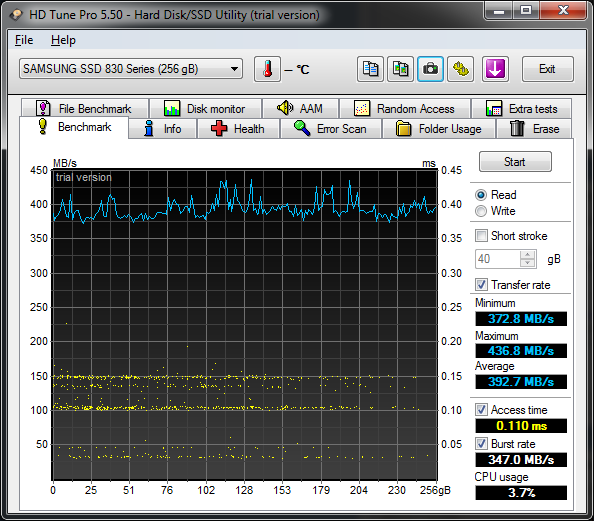Select the Write radio button
594x521 pixels.
481,211
